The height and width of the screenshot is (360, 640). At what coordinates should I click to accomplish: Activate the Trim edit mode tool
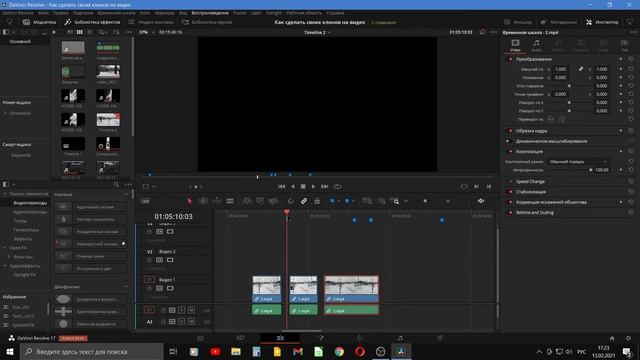coord(203,201)
